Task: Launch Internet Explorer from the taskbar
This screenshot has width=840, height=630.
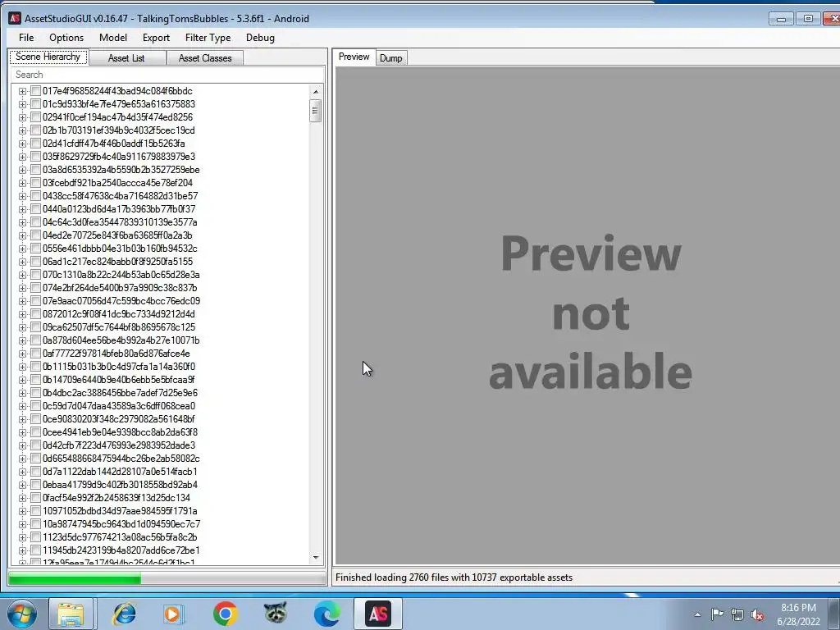Action: tap(124, 614)
